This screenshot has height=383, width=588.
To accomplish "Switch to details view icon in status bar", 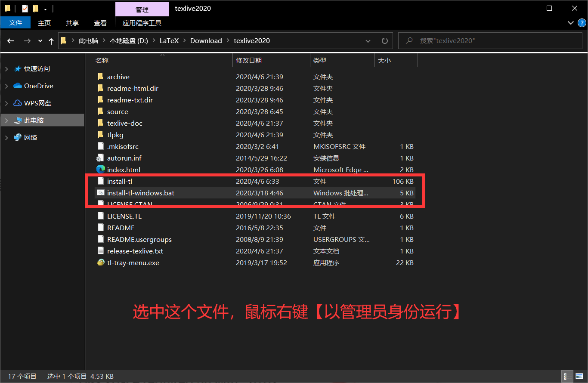I will (568, 376).
